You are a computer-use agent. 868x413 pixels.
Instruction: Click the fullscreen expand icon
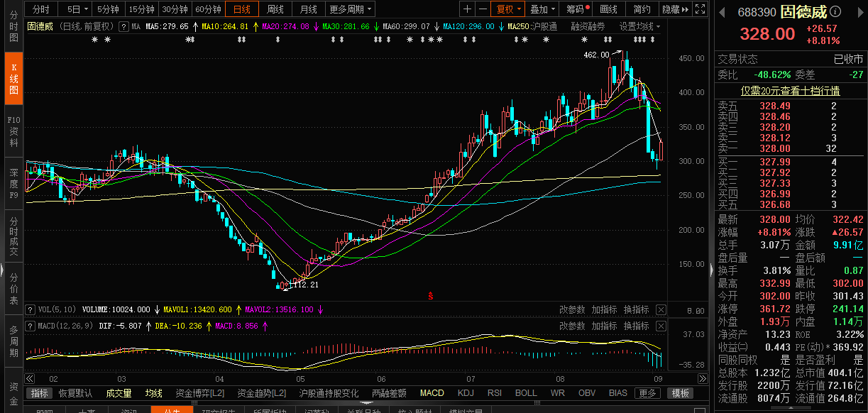pyautogui.click(x=701, y=9)
